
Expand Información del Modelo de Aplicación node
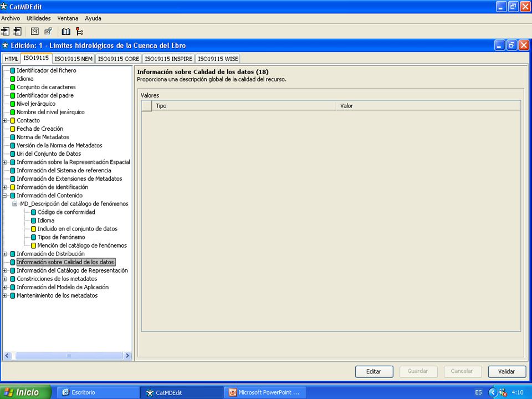coord(5,288)
